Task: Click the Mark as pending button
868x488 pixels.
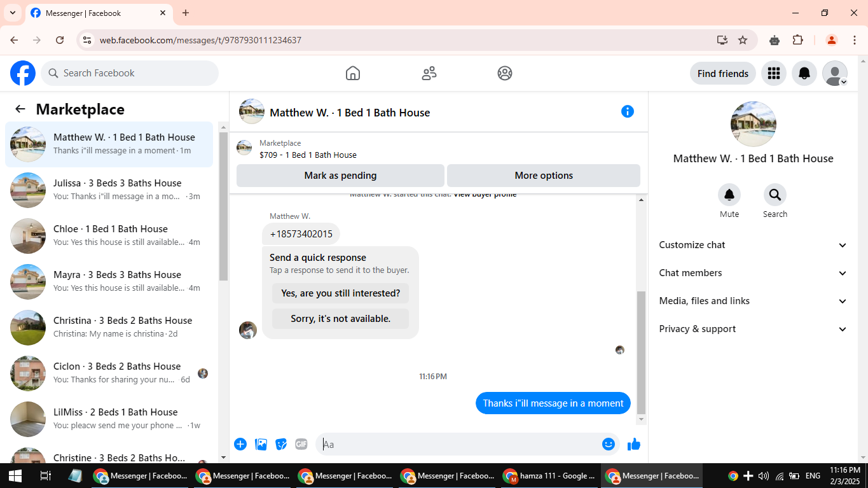Action: pos(340,176)
